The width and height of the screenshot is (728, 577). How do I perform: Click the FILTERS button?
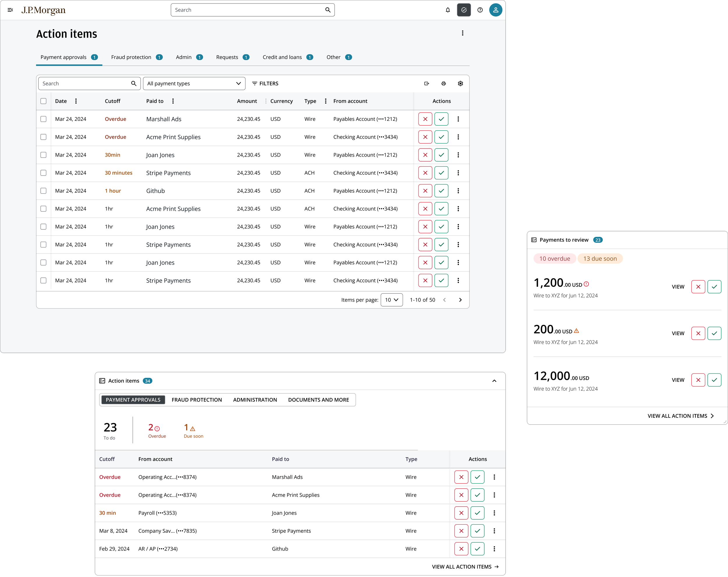tap(265, 83)
